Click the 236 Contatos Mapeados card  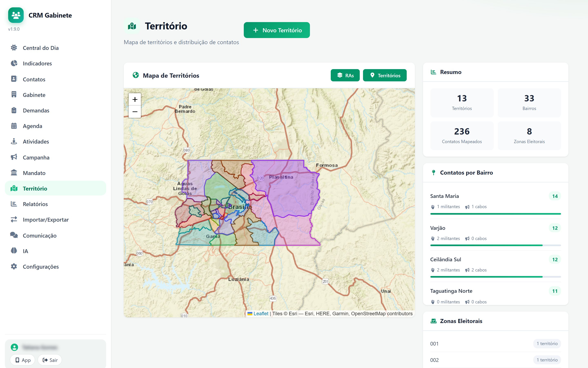[x=462, y=136]
